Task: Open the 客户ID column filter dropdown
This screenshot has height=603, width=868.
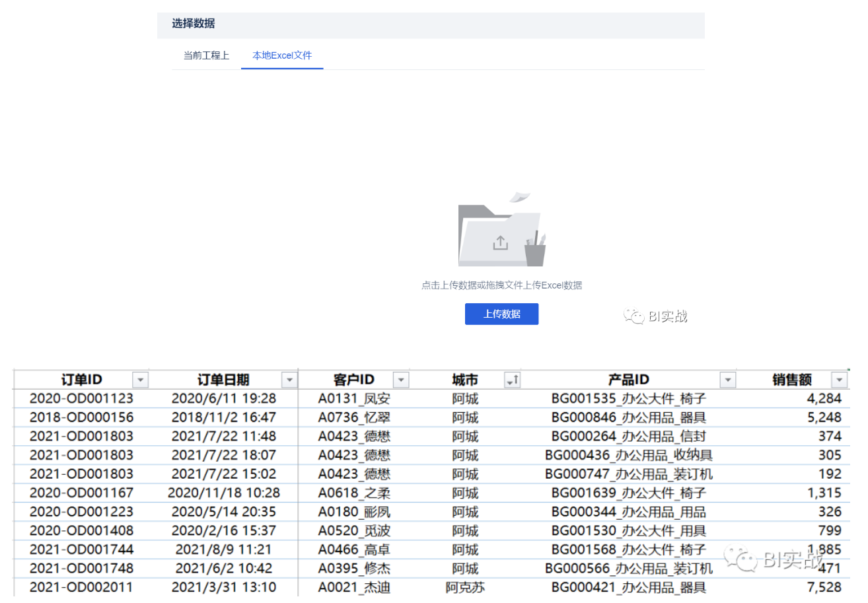Action: point(401,380)
